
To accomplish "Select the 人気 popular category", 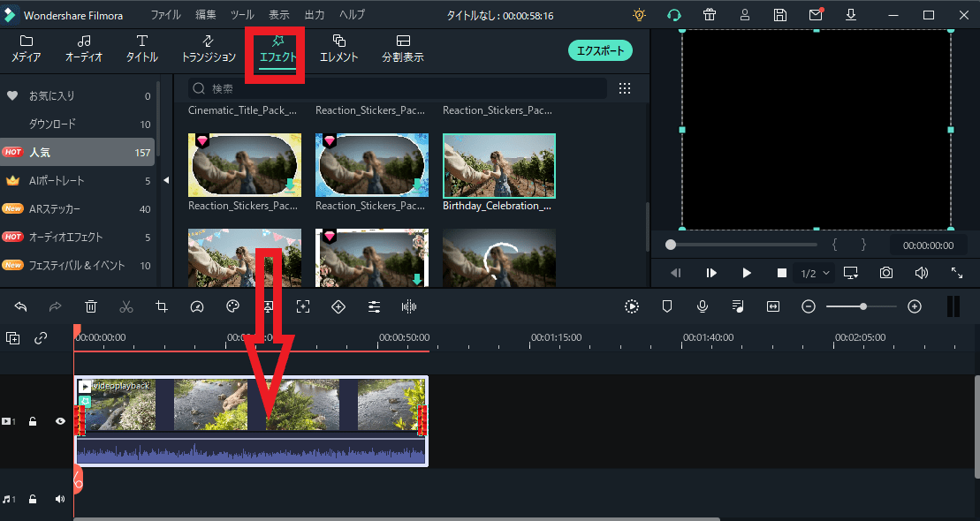I will (78, 152).
